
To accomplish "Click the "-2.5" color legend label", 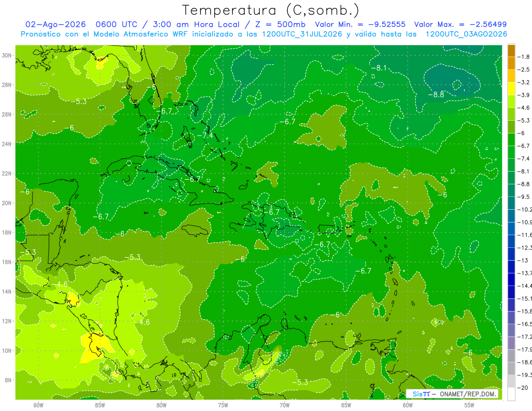I will 524,70.
